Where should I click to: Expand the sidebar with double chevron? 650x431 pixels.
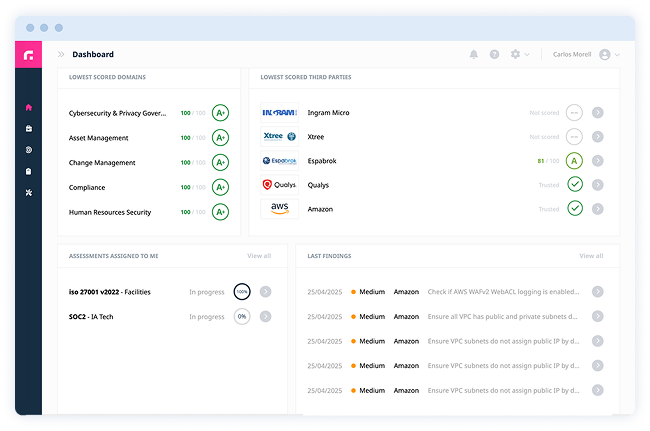click(x=61, y=55)
